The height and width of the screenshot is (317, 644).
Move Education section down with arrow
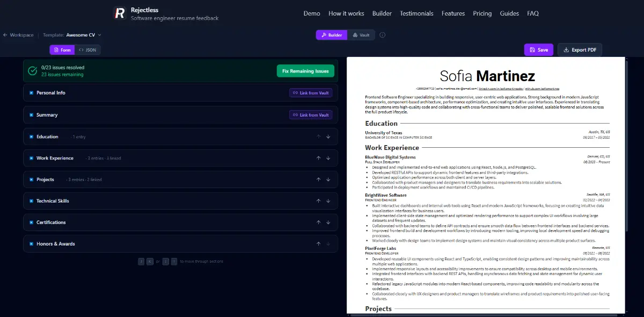[328, 136]
